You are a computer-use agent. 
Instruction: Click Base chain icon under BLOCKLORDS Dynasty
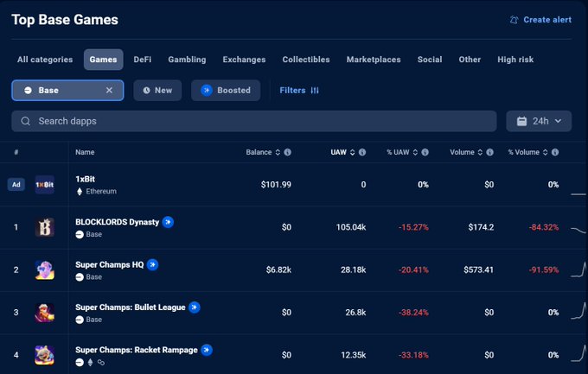tap(80, 234)
